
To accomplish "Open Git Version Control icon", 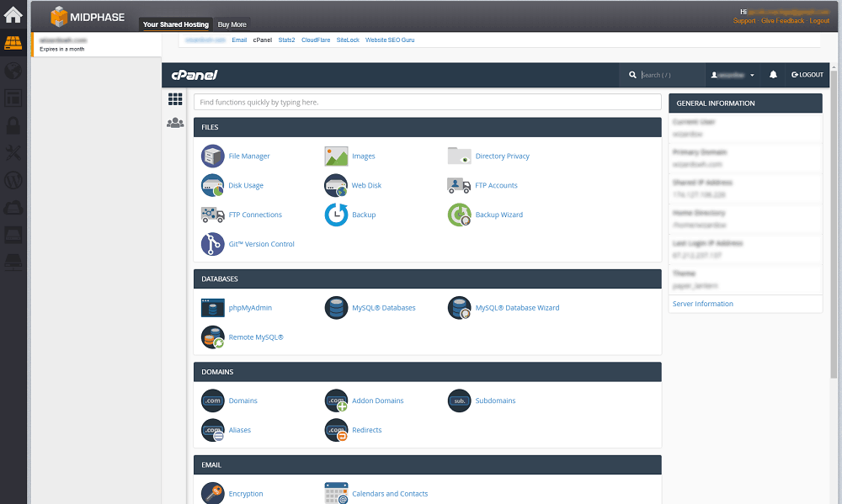I will (213, 244).
